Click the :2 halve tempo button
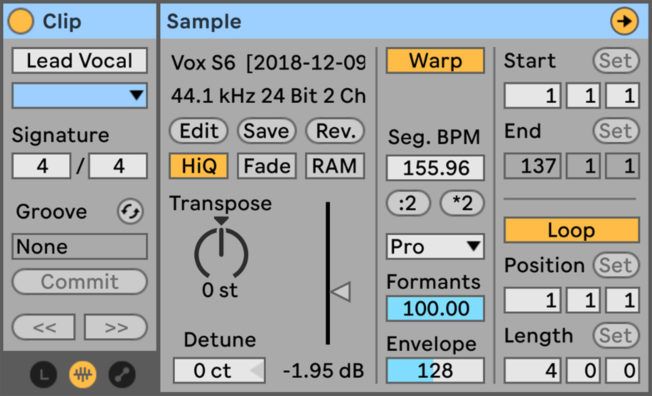This screenshot has height=396, width=652. click(x=408, y=203)
